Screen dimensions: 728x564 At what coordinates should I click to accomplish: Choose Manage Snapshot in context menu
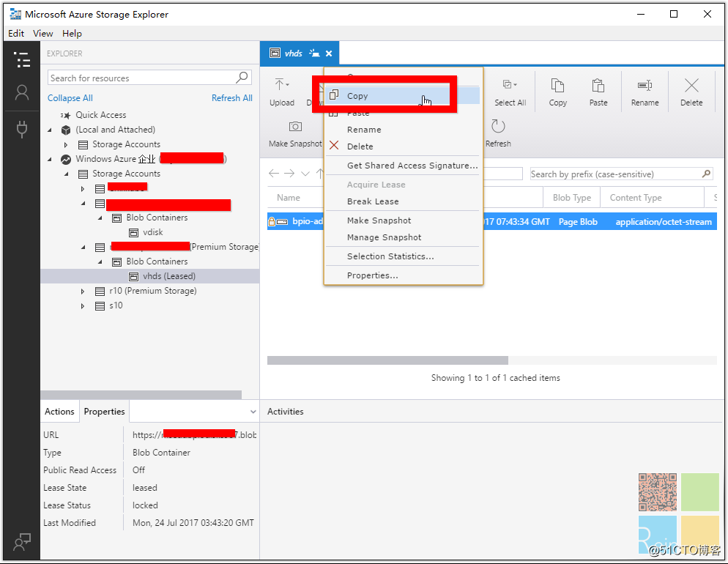click(x=403, y=237)
